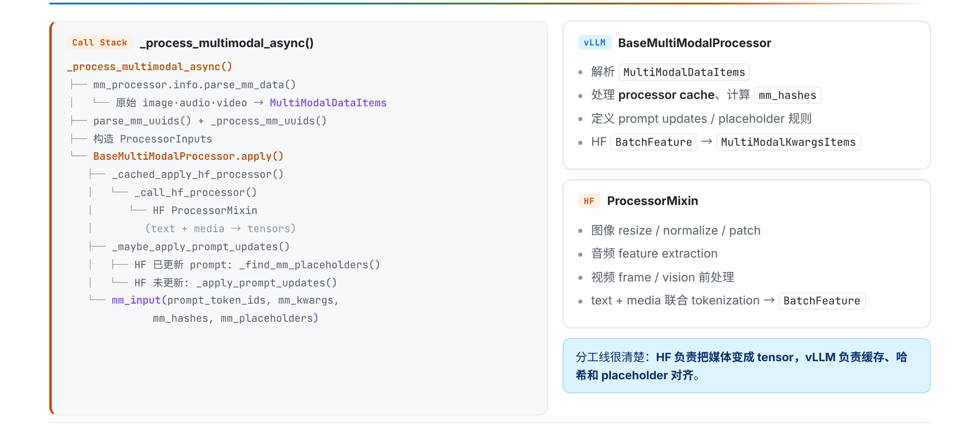The image size is (980, 425).
Task: Click the bold "_process_multimodal_async()" card heading
Action: click(227, 43)
